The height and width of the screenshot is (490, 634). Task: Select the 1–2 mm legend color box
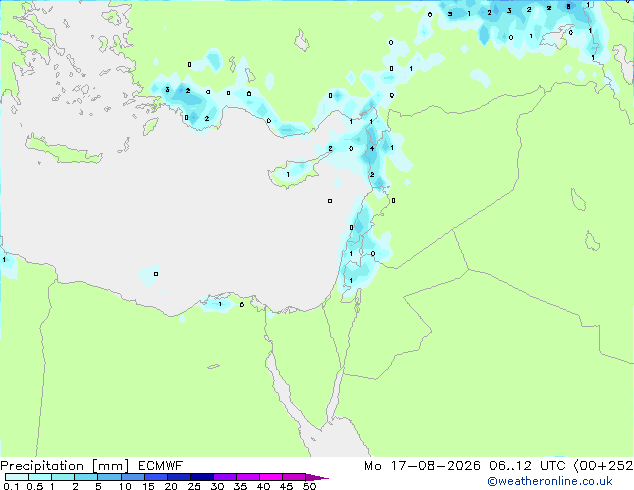click(x=63, y=477)
